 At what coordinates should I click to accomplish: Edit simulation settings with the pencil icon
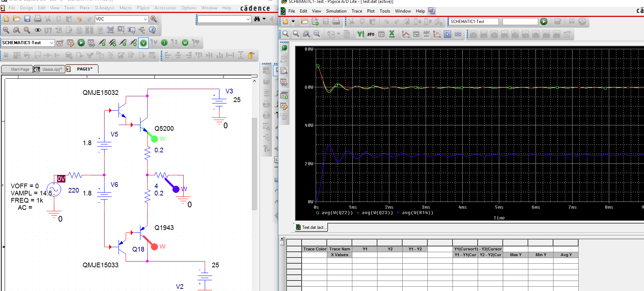tap(71, 43)
